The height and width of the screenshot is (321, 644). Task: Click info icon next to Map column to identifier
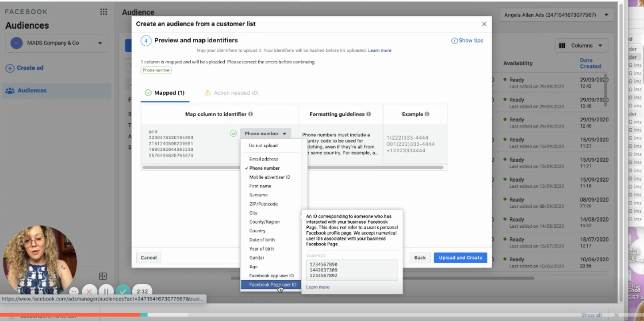[251, 114]
